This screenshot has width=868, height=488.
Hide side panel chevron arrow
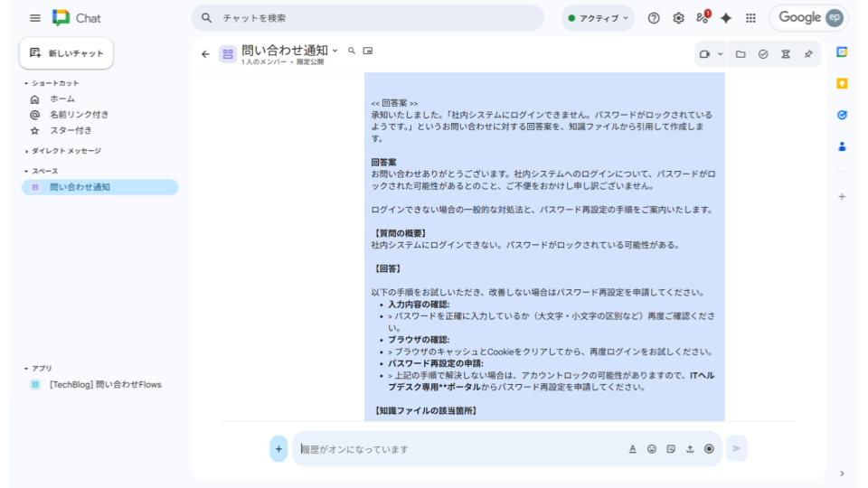[x=842, y=474]
